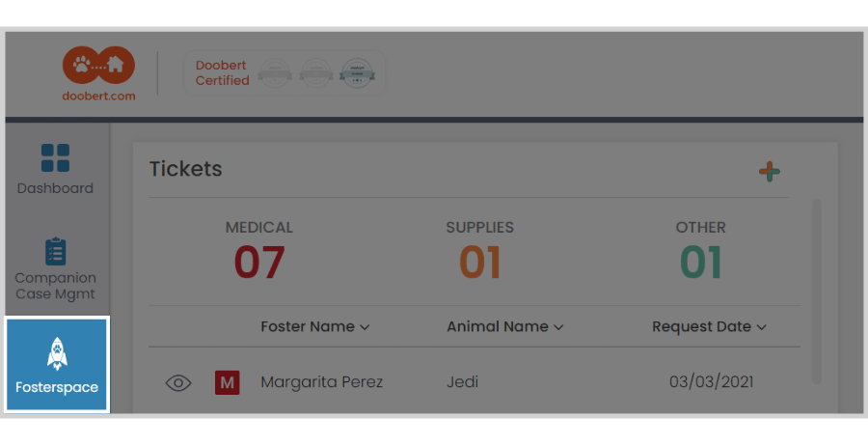
Task: Filter by Other tickets count 01
Action: [701, 263]
